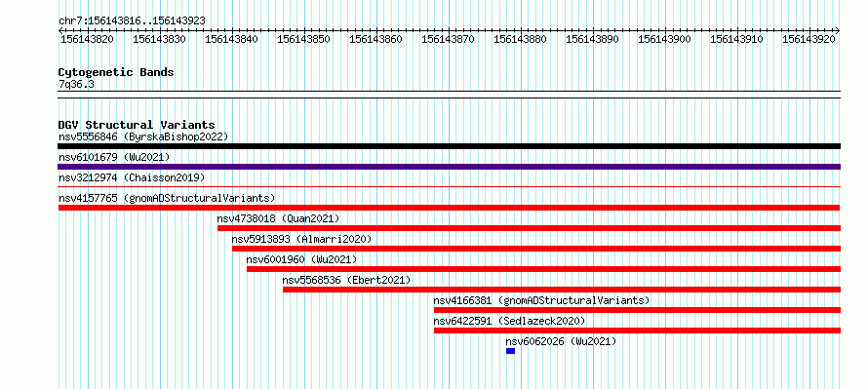Open nsv6001960 (Wu2021) label

(301, 259)
